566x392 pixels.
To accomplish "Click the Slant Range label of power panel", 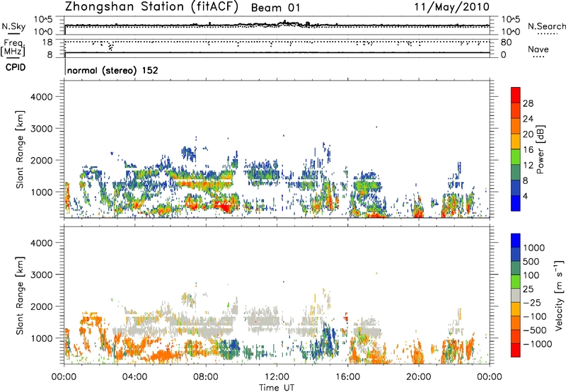I will [x=20, y=149].
